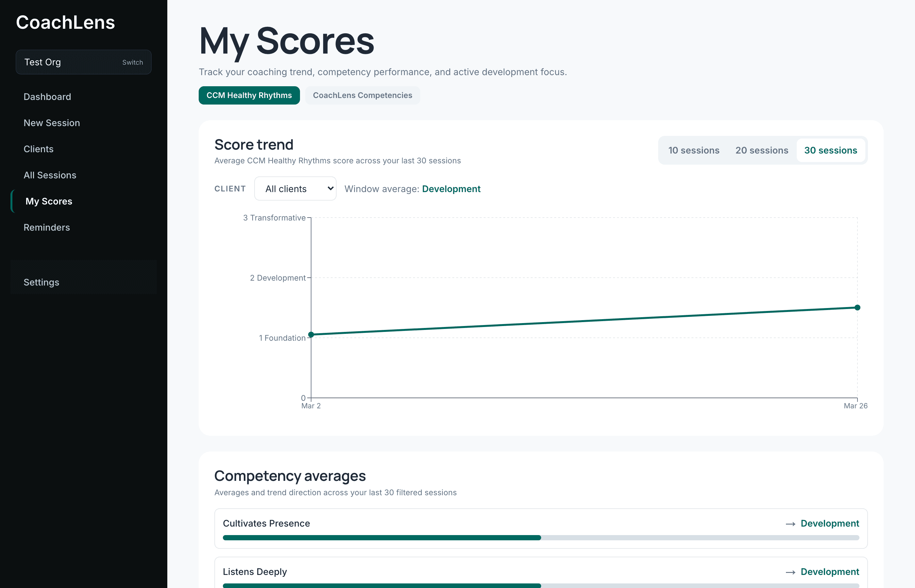Click the Mar 2 data point on chart
The width and height of the screenshot is (915, 588).
point(311,335)
